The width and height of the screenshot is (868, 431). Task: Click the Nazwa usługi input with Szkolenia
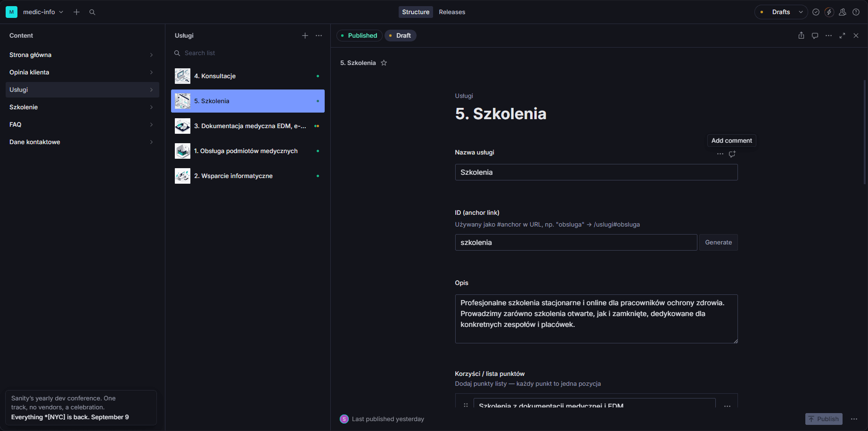click(x=596, y=172)
